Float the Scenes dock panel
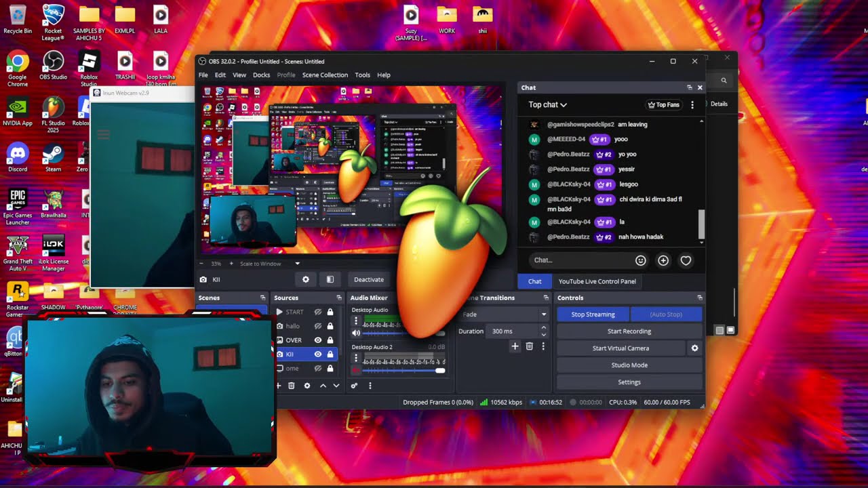This screenshot has height=488, width=868. [x=262, y=298]
